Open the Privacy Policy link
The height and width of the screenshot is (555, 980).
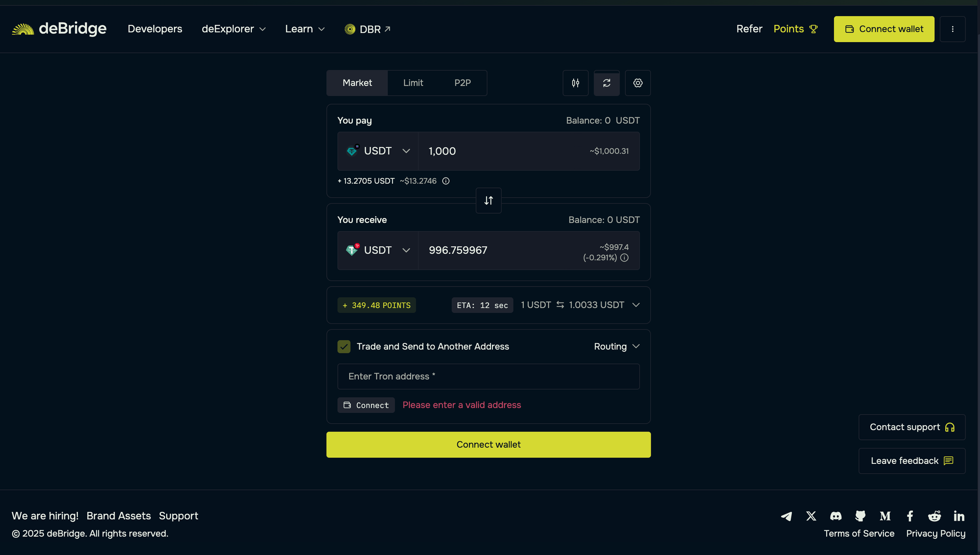(935, 533)
